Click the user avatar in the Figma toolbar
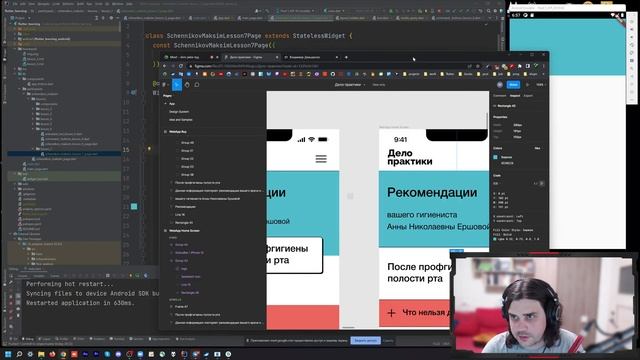The height and width of the screenshot is (360, 640). (500, 84)
